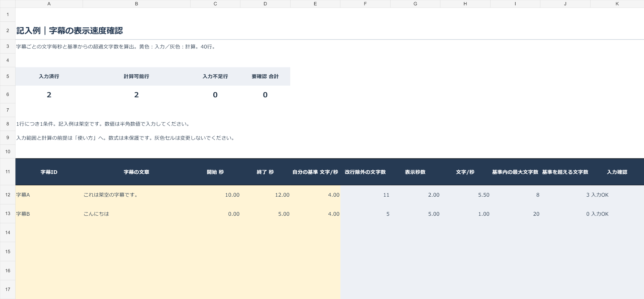Click the title 記入例｜字幕の表示速度確認
This screenshot has height=299, width=644.
[x=70, y=31]
